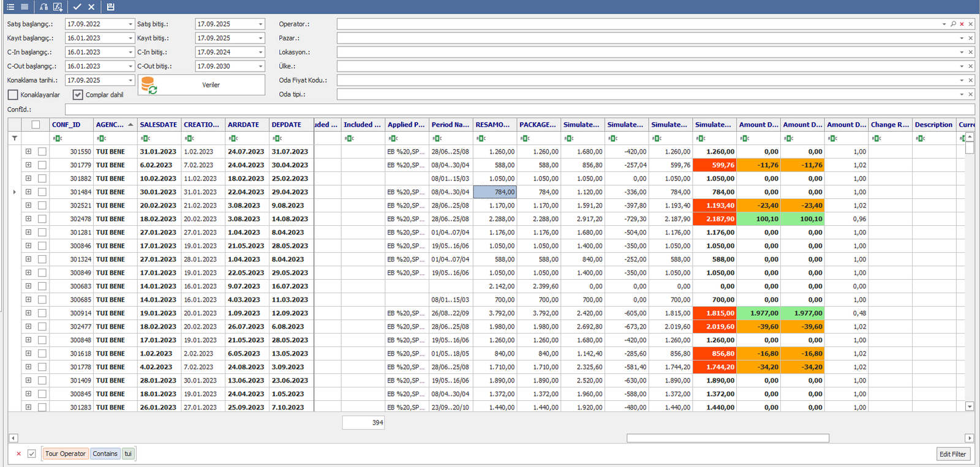Screen dimensions: 980x467
Task: Click the horizontal scrollbar thumb
Action: click(728, 438)
